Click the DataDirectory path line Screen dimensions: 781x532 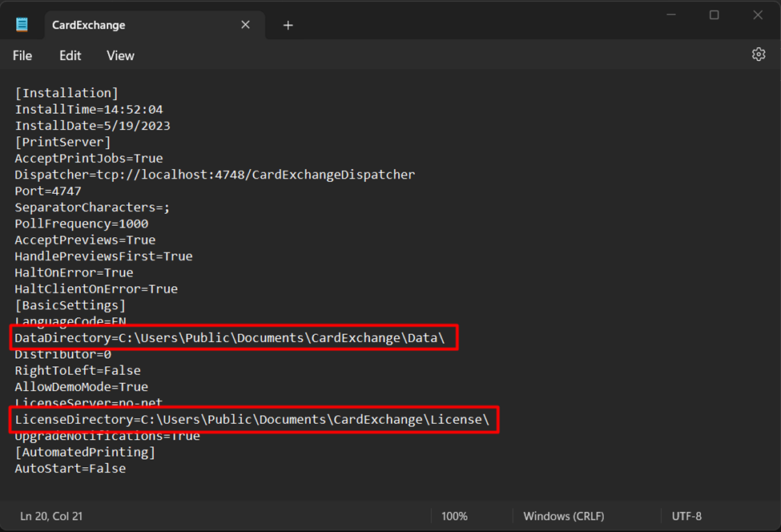pyautogui.click(x=230, y=338)
